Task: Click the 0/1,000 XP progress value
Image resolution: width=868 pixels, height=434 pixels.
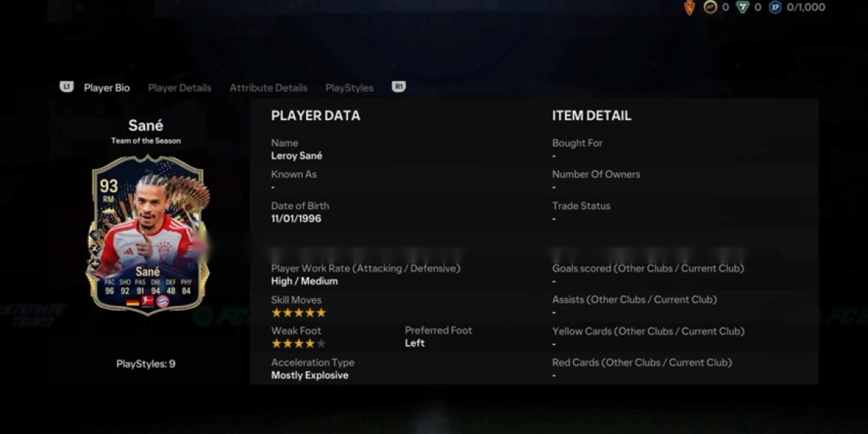Action: coord(805,7)
